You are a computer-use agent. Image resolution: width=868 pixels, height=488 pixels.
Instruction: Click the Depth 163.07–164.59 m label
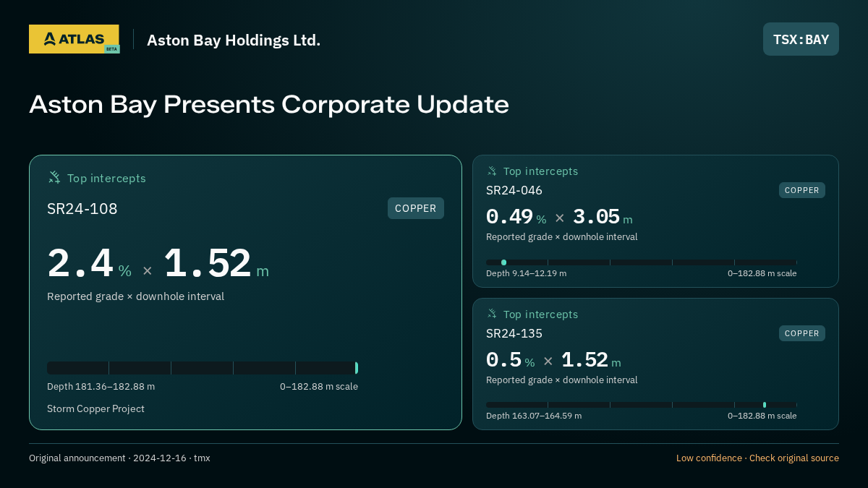pos(534,416)
